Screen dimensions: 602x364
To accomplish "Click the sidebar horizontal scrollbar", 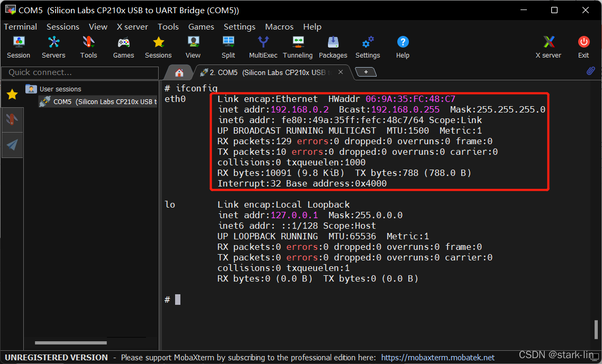I will (71, 342).
